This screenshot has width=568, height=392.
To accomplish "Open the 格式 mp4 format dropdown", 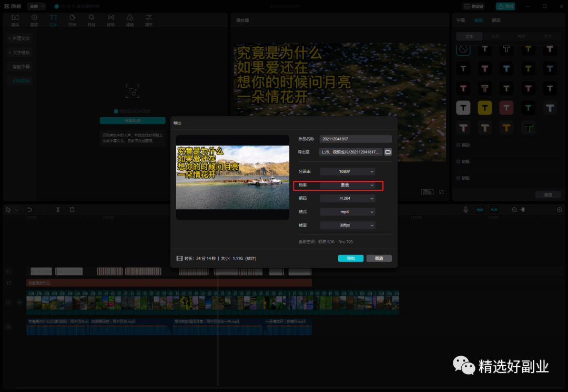I will [x=348, y=212].
